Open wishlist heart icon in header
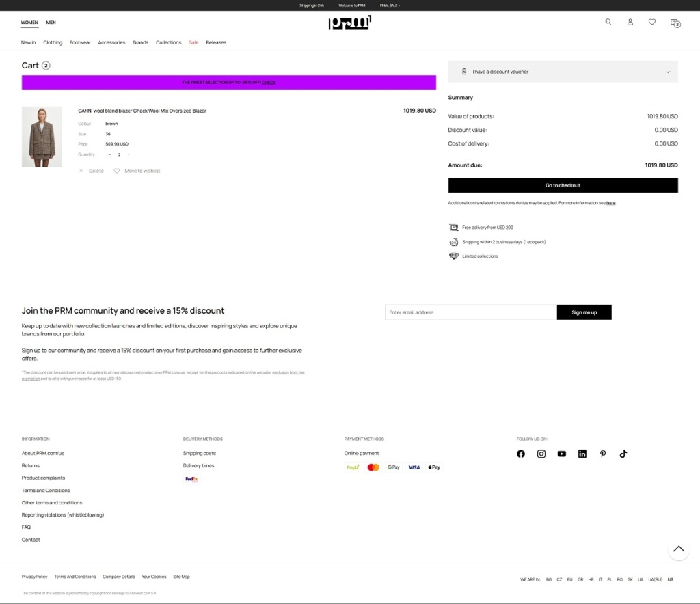 652,22
